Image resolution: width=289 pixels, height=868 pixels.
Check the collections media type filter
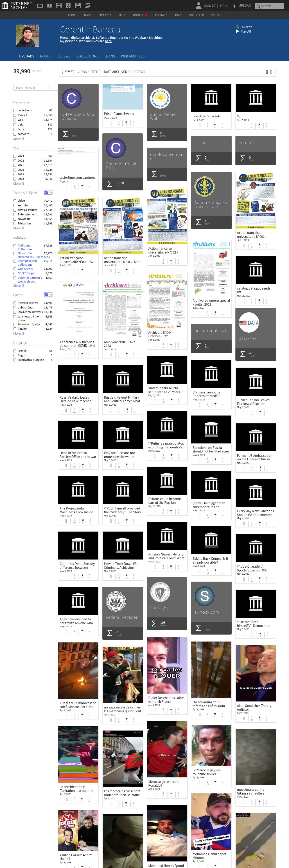pos(15,110)
